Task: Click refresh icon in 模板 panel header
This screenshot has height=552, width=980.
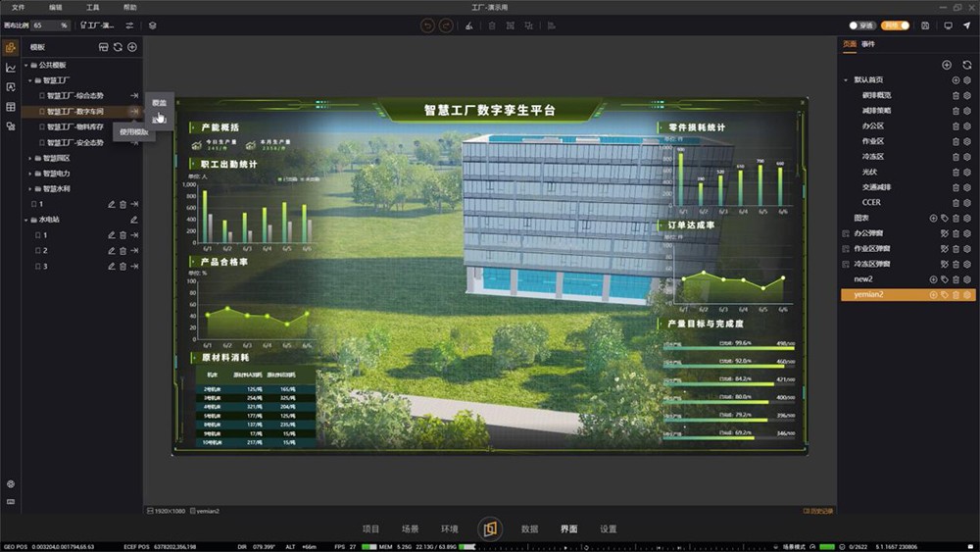Action: [118, 46]
